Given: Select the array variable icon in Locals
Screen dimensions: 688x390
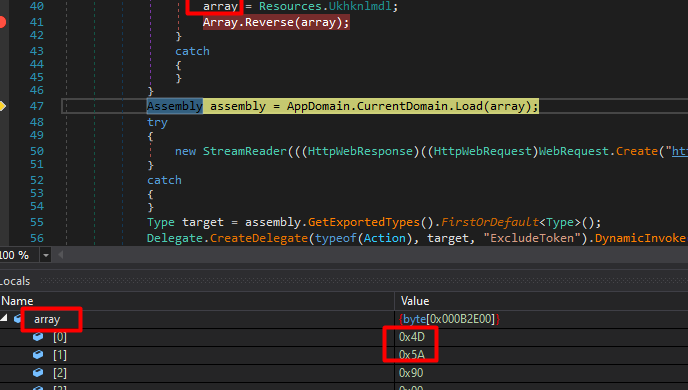Looking at the screenshot, I should pyautogui.click(x=18, y=318).
